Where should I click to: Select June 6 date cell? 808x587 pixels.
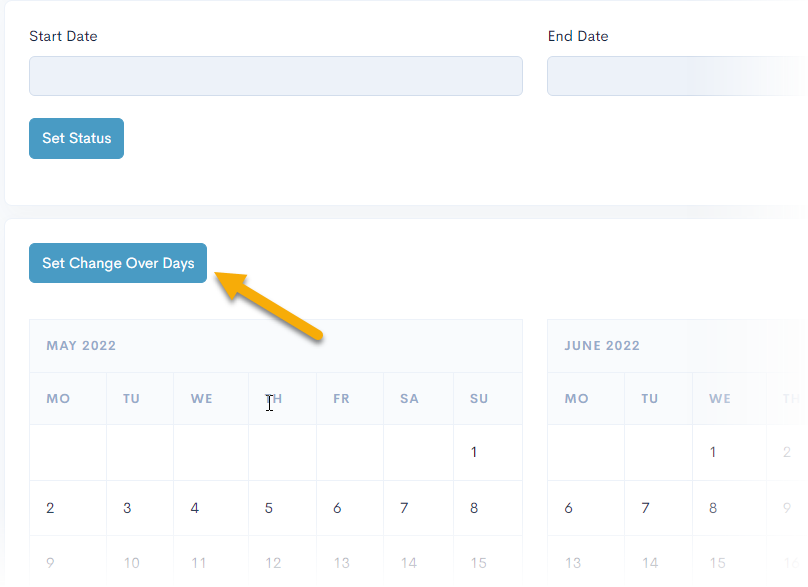pyautogui.click(x=569, y=508)
